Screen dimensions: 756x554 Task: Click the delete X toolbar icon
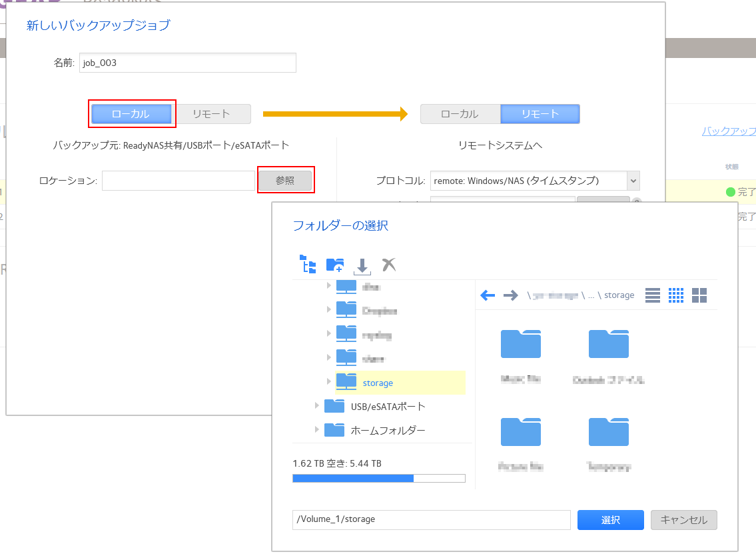[x=389, y=265]
